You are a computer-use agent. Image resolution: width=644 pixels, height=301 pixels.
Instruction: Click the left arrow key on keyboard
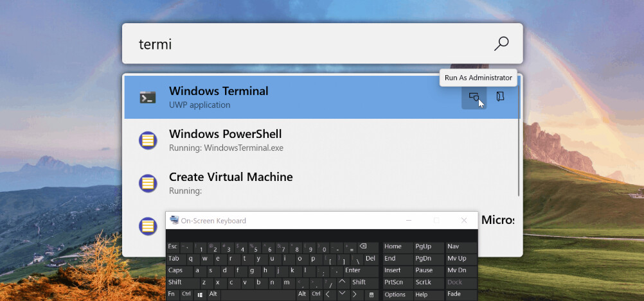[330, 295]
